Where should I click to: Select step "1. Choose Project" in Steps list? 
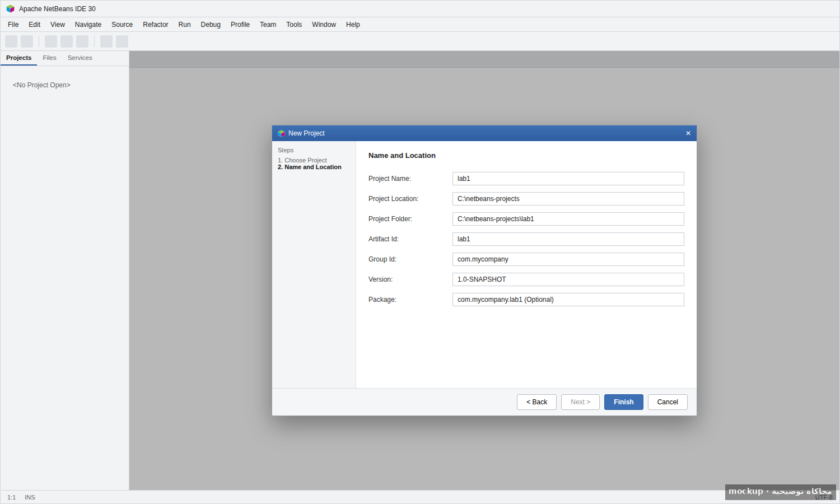point(302,160)
